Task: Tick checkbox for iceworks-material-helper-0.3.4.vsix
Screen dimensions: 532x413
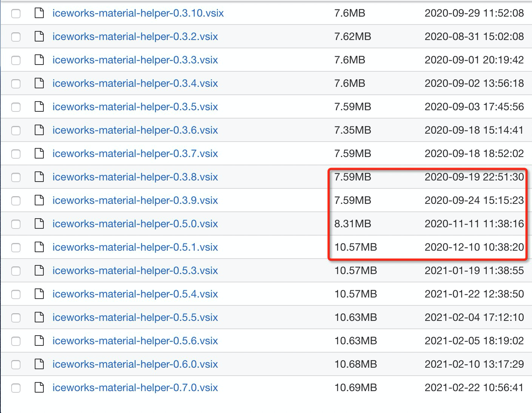Action: 16,84
